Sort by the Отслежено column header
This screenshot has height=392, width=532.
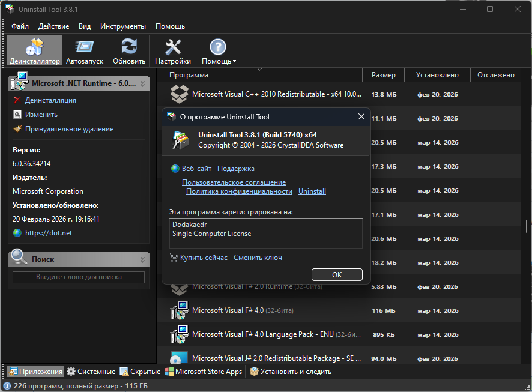496,75
